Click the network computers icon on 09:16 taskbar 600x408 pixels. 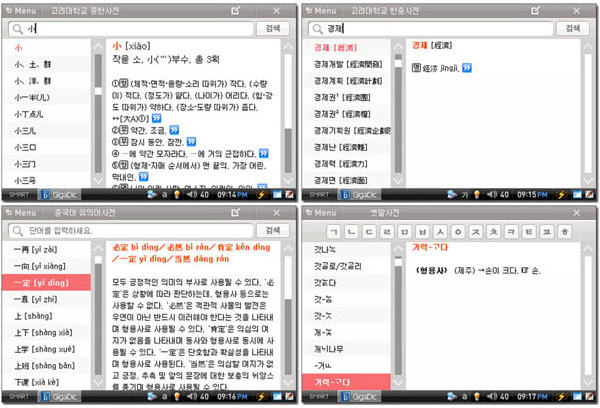click(x=152, y=397)
